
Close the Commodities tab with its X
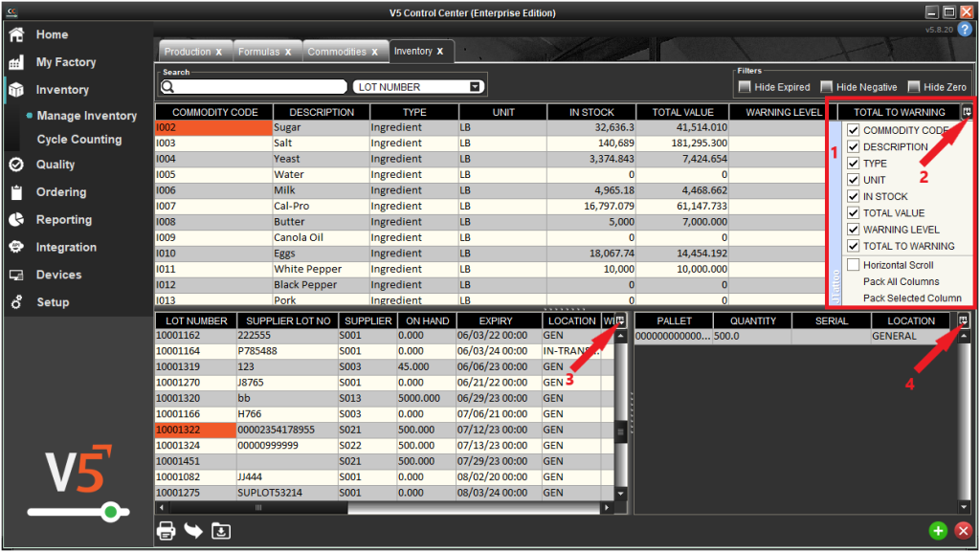374,52
